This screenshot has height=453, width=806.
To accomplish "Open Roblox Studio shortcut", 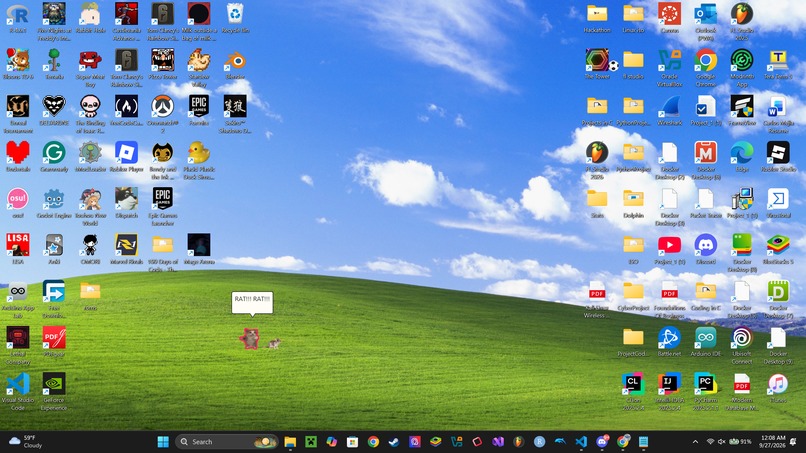I will (x=778, y=153).
